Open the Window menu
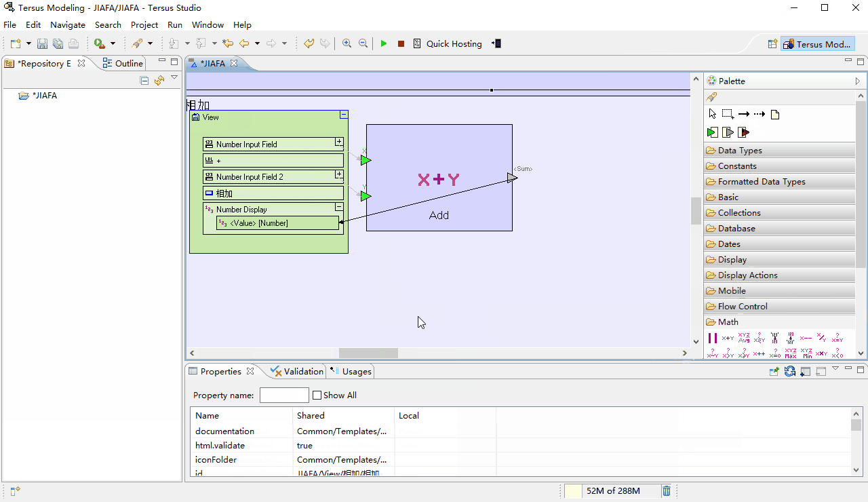The height and width of the screenshot is (502, 868). pos(208,24)
